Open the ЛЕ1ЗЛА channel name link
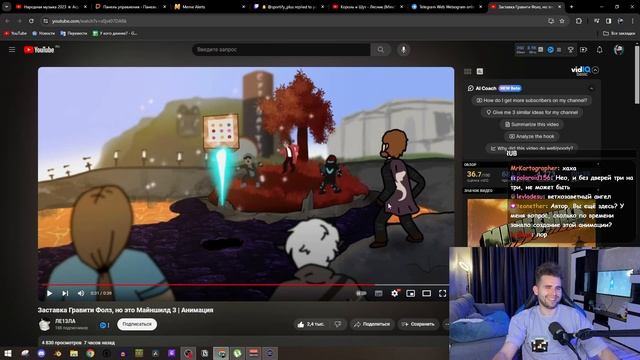640x360 pixels. coord(65,321)
